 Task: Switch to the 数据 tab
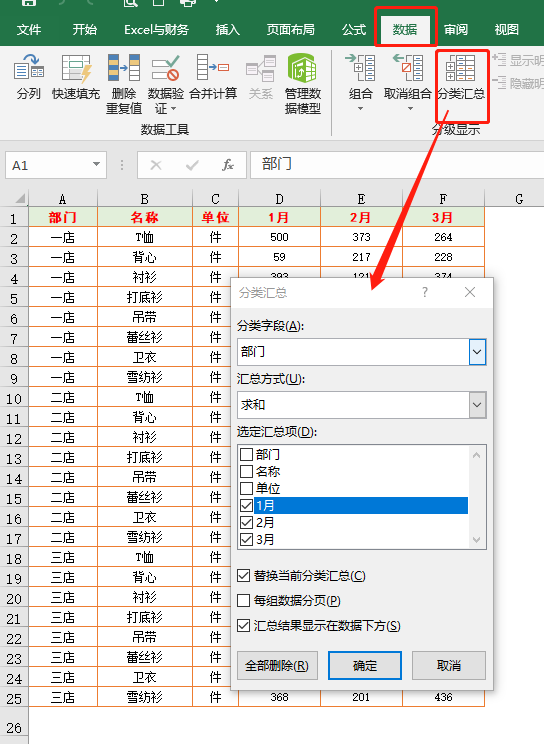coord(405,29)
